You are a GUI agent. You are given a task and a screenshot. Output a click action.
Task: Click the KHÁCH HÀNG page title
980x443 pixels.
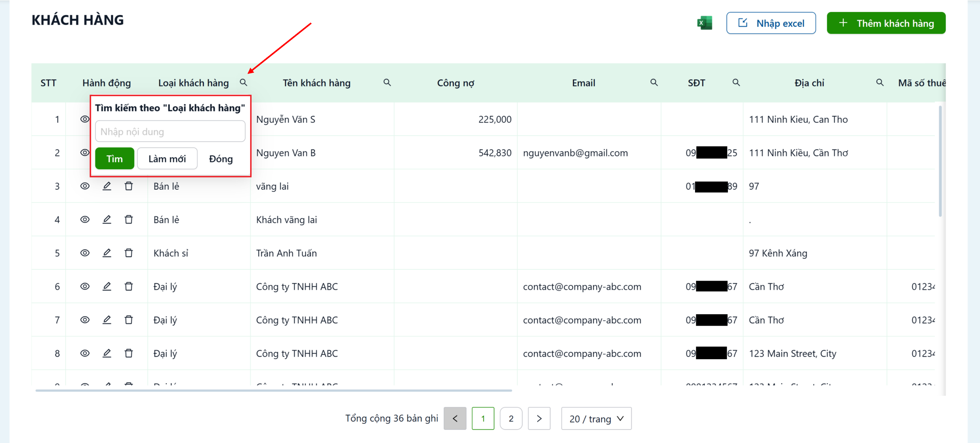click(x=77, y=20)
